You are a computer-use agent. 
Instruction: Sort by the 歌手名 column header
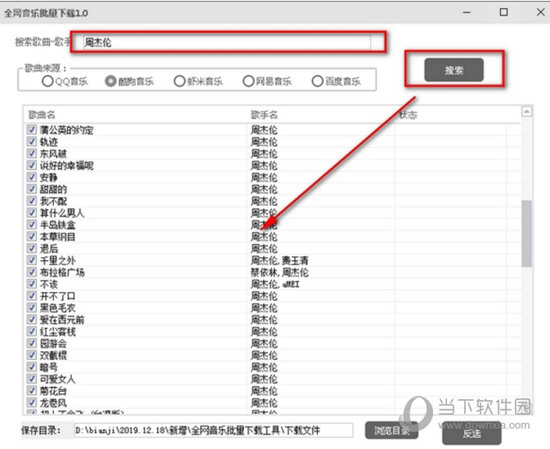tap(264, 115)
